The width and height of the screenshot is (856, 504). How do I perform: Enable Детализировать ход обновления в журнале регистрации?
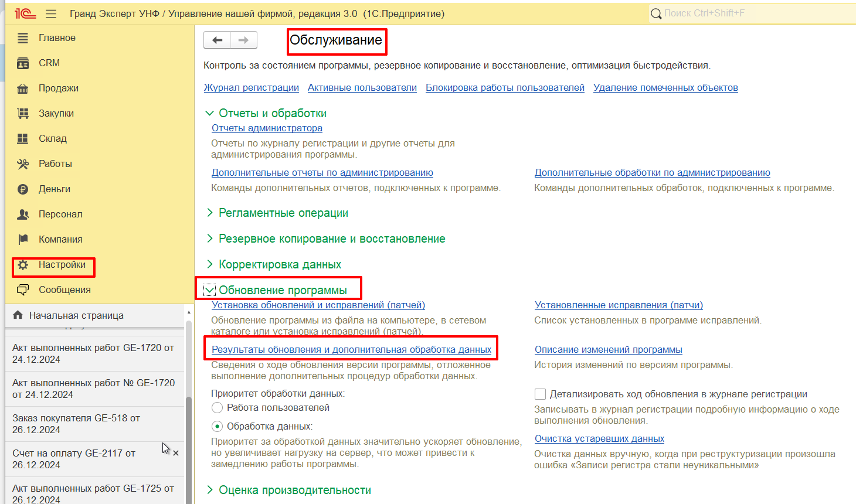pos(541,394)
